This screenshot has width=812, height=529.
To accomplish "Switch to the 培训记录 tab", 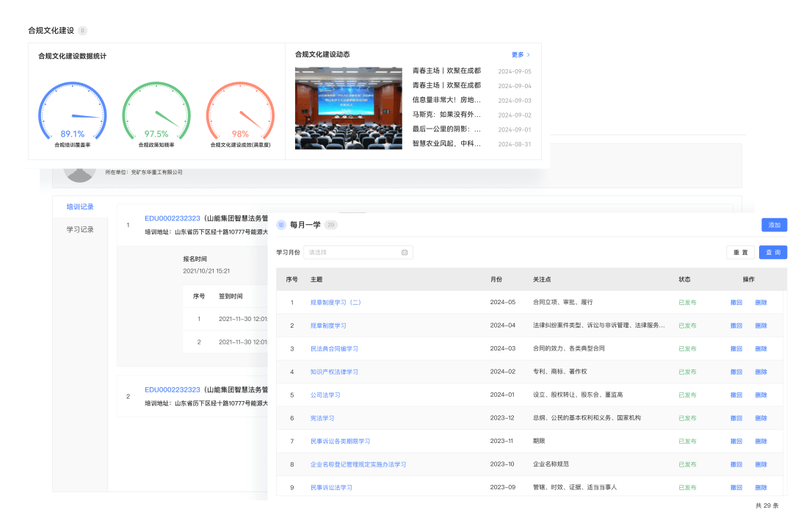I will pyautogui.click(x=80, y=206).
